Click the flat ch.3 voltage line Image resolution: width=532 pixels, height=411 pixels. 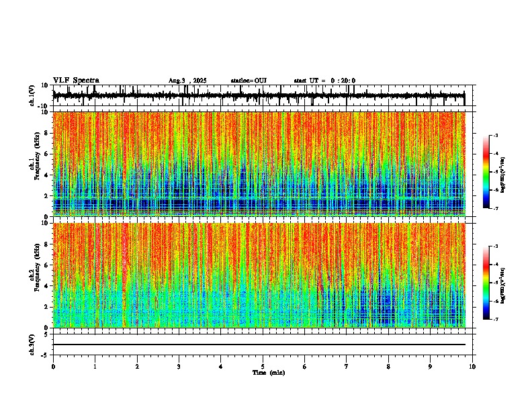[x=259, y=345]
